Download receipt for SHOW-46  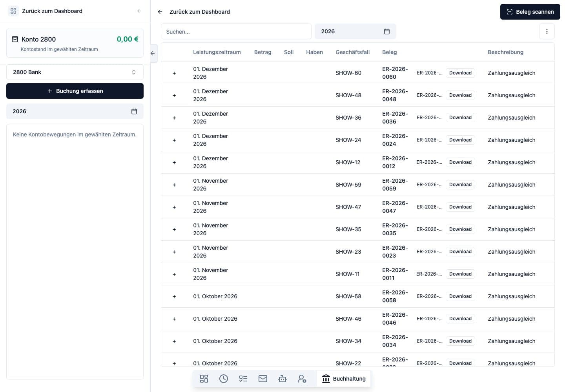point(460,319)
